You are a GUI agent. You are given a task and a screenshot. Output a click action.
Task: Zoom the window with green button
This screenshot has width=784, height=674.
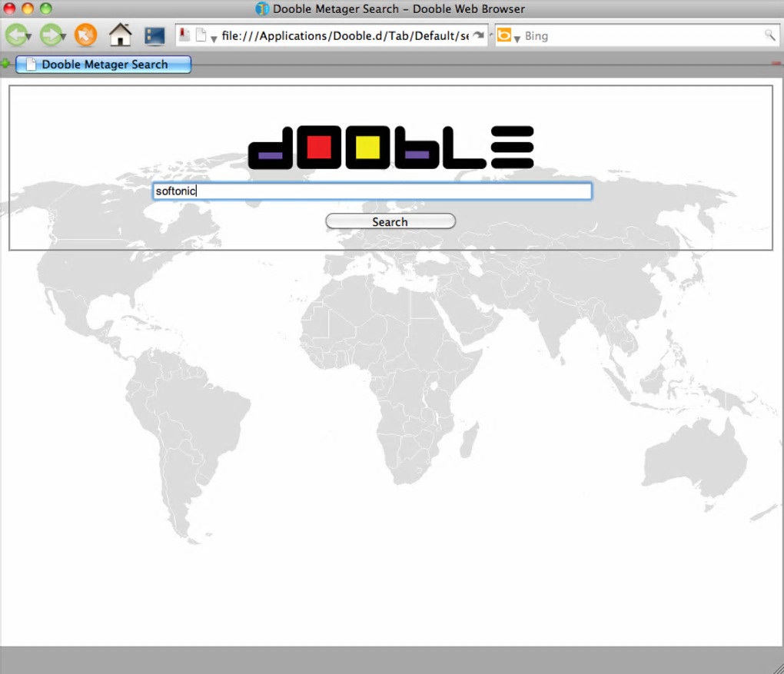(46, 8)
